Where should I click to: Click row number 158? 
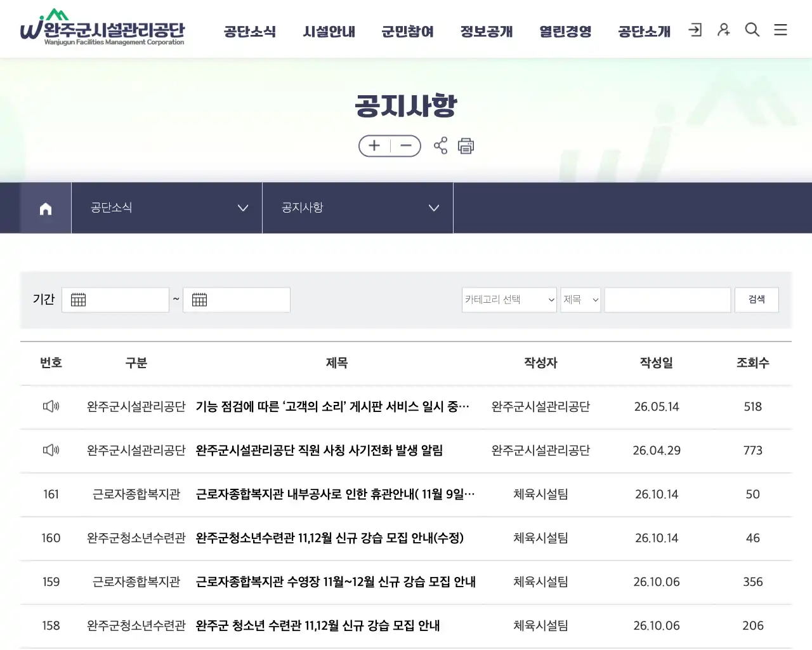tap(51, 625)
